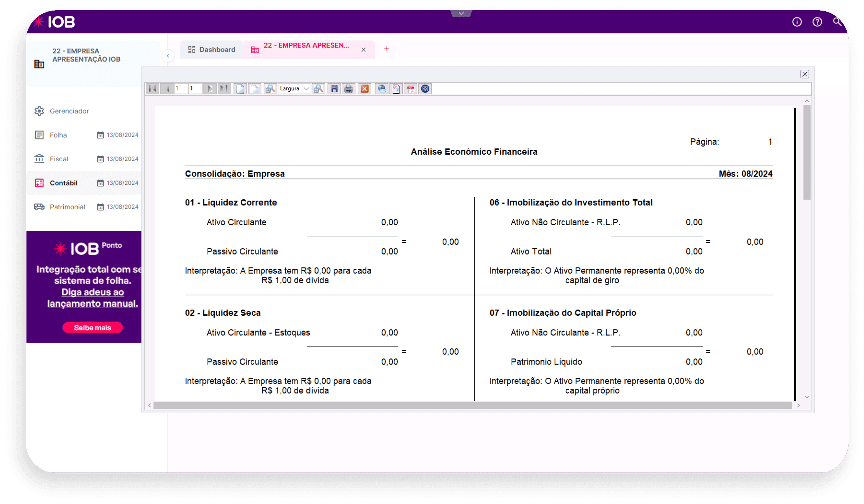Image resolution: width=864 pixels, height=504 pixels.
Task: Open the information icon in the header
Action: pyautogui.click(x=797, y=22)
